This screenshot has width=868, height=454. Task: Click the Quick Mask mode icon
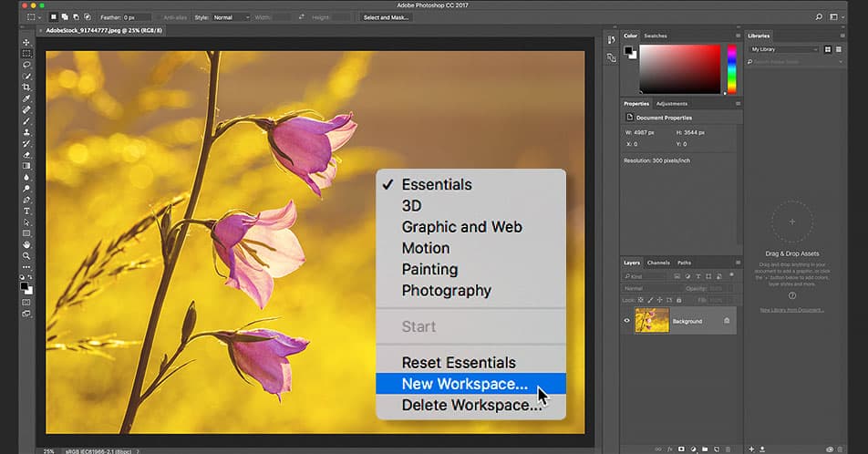click(x=26, y=303)
